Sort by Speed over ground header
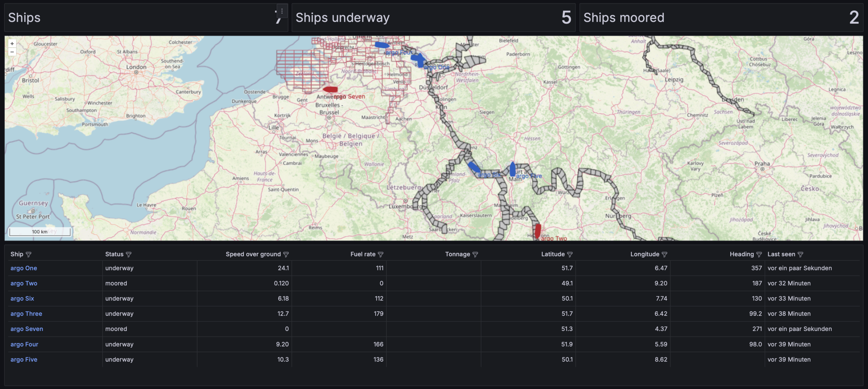 (253, 254)
